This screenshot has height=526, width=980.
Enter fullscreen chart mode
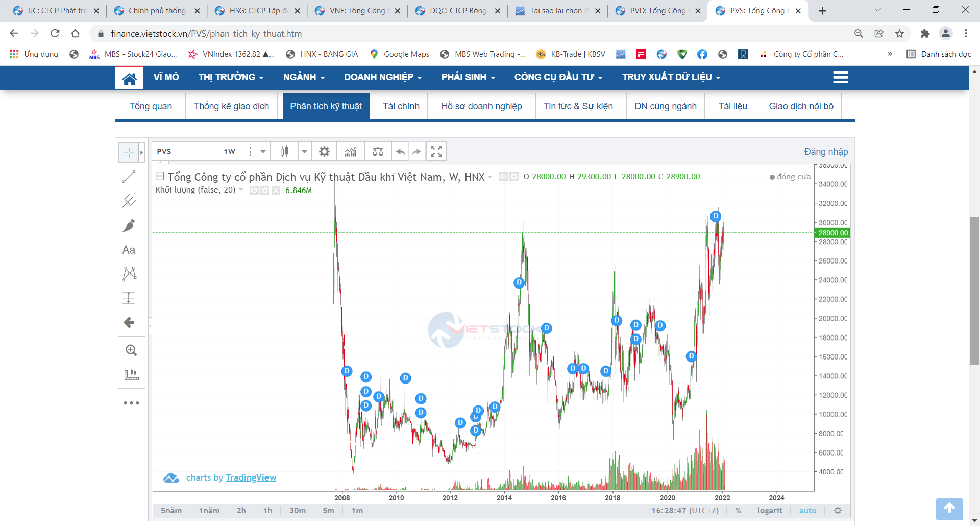(436, 151)
